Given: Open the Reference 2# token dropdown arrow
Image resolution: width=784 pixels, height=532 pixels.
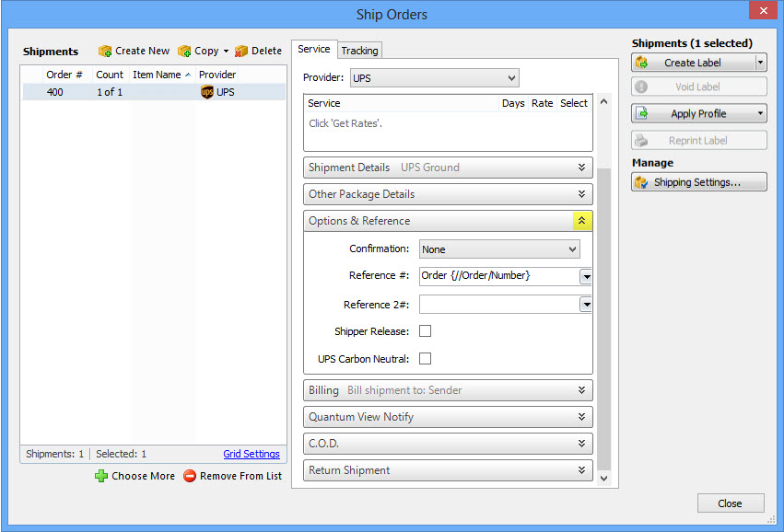Looking at the screenshot, I should [x=586, y=305].
